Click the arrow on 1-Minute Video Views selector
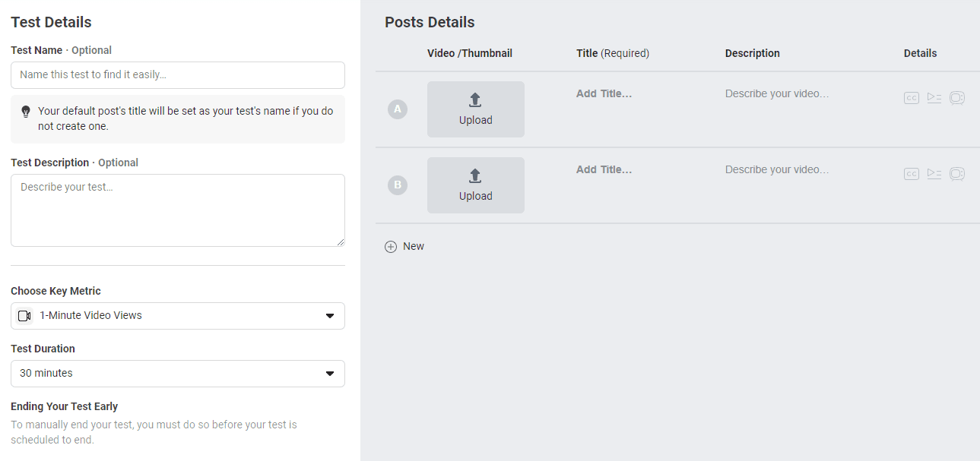 [330, 316]
